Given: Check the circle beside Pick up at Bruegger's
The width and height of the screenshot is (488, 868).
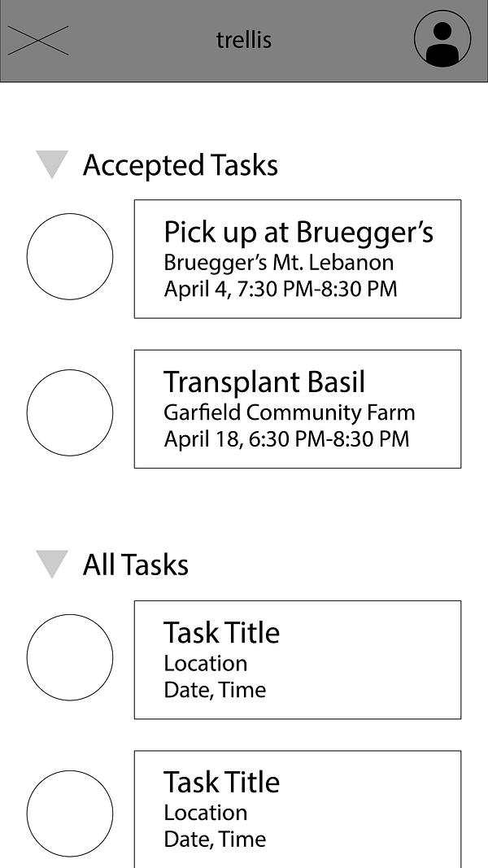Looking at the screenshot, I should click(x=70, y=257).
